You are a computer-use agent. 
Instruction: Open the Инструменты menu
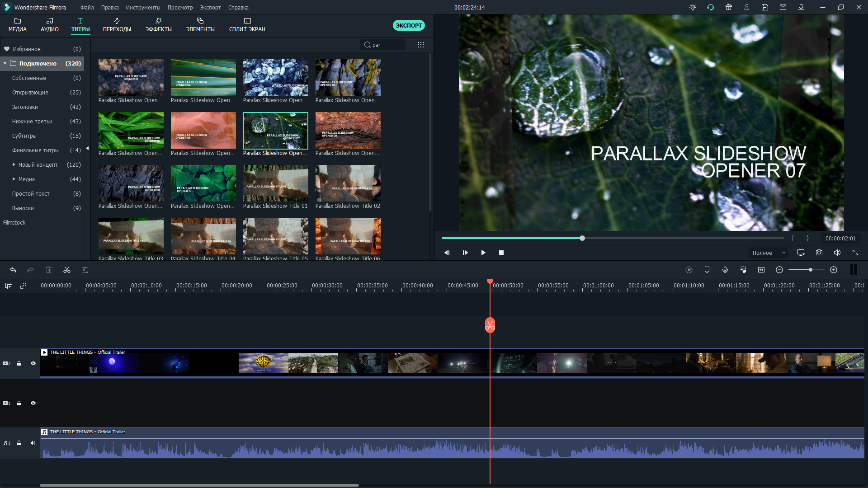click(x=143, y=8)
